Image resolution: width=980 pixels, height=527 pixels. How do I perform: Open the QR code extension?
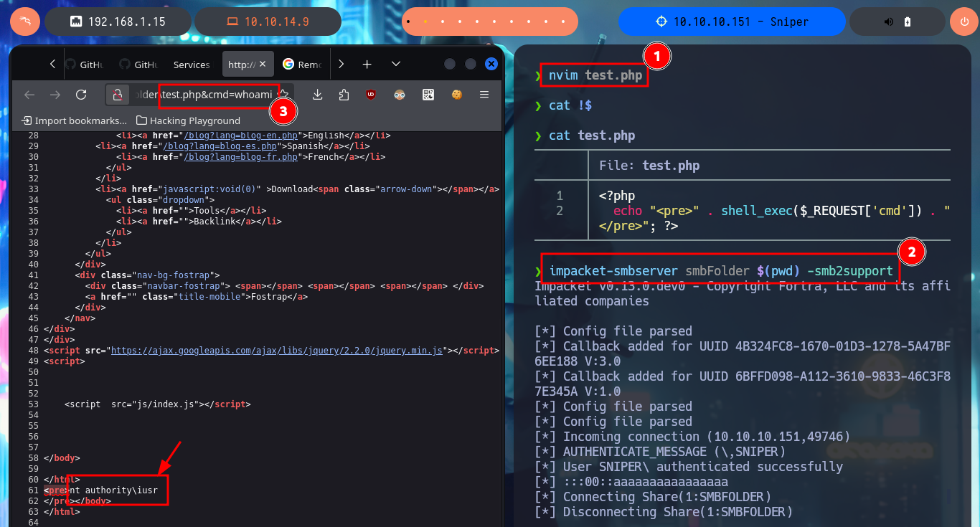(x=428, y=95)
